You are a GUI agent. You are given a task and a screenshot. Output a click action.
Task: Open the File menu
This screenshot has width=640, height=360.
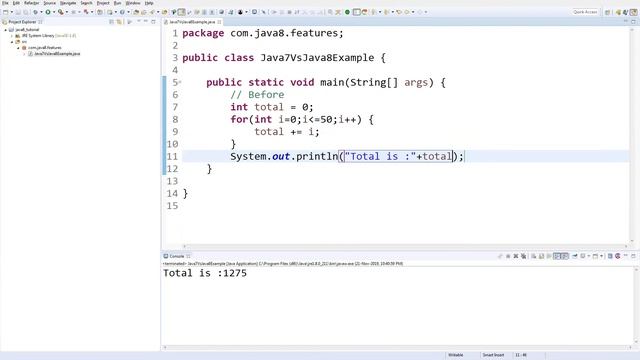point(5,3)
